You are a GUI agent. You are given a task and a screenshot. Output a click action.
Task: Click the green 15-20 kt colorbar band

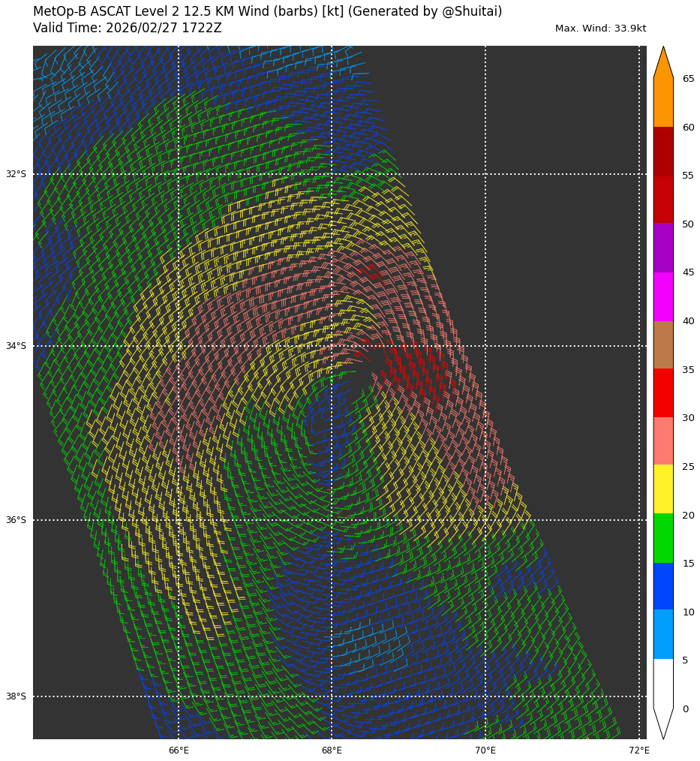[x=663, y=538]
